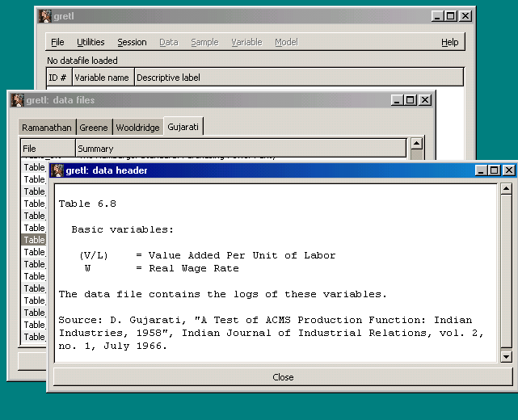Select the Gujarati tab
Screen dimensions: 518x420
point(183,127)
